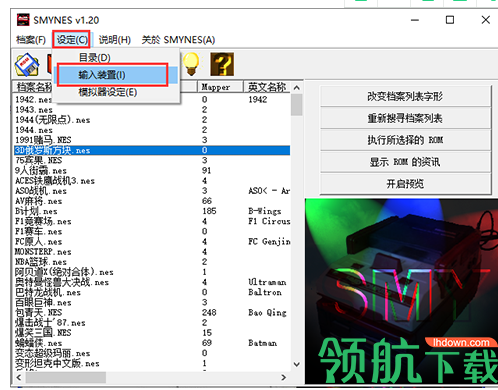The height and width of the screenshot is (390, 498).
Task: Select the NBA篮球.nes file
Action: tap(152, 262)
